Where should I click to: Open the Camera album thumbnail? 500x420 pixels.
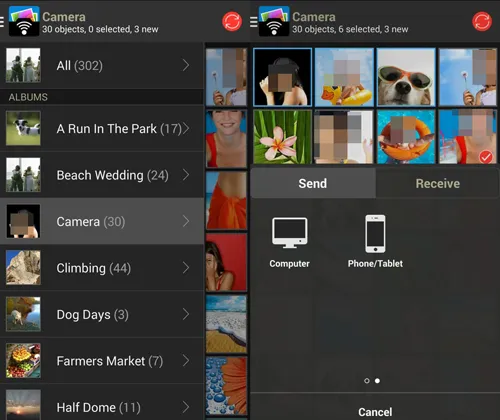point(23,221)
